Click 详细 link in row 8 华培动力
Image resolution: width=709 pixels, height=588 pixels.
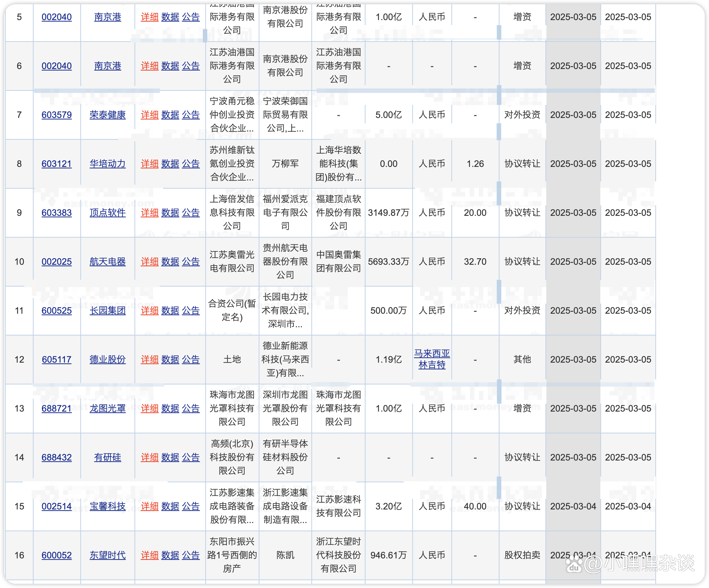click(x=150, y=164)
